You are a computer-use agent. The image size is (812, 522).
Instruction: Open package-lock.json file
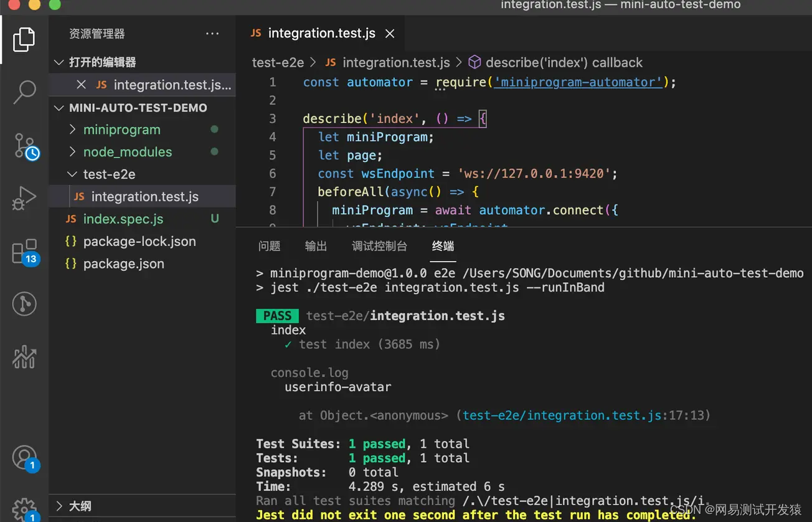click(142, 242)
